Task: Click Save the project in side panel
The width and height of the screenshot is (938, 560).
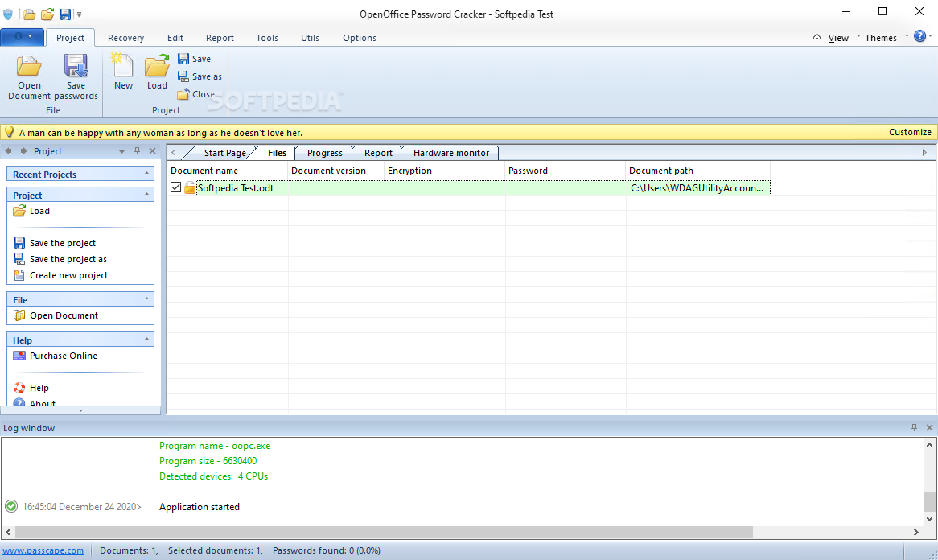Action: [x=55, y=243]
